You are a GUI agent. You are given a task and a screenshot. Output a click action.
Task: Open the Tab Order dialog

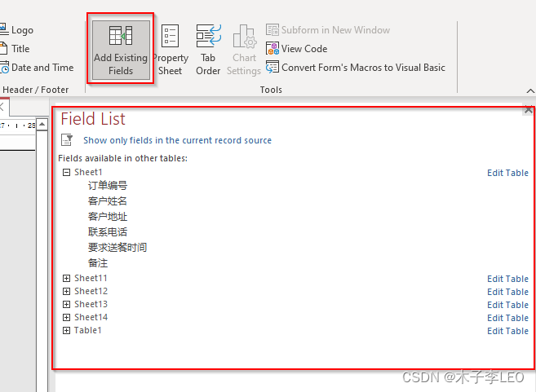(208, 51)
